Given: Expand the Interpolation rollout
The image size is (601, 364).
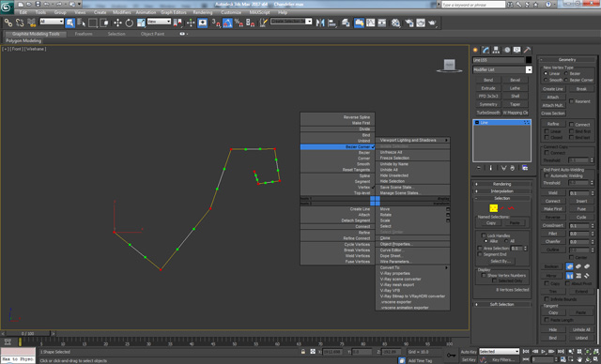Looking at the screenshot, I should click(x=501, y=191).
